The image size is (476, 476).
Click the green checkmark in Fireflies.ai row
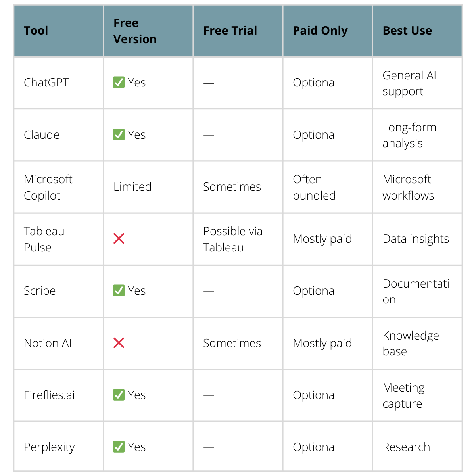[119, 395]
